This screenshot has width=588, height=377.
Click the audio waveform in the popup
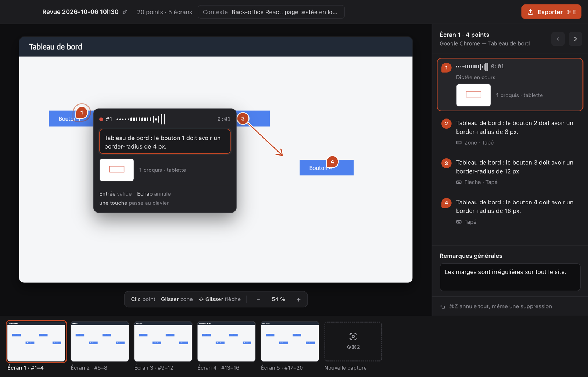(141, 119)
